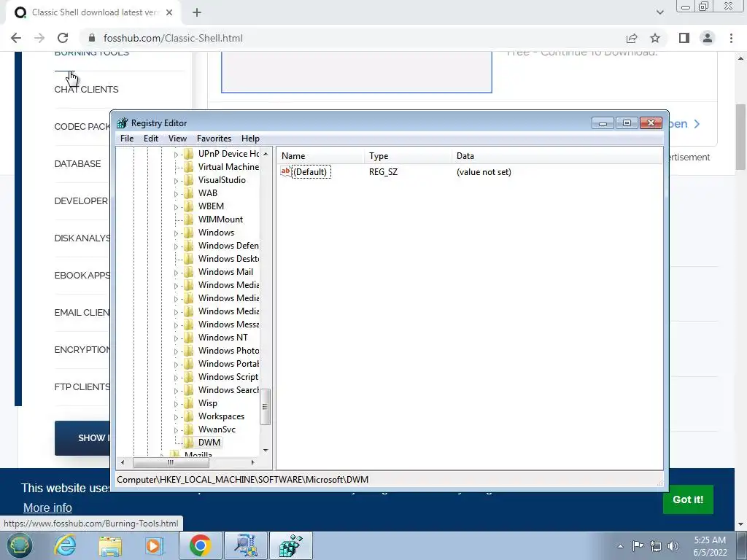Open Windows Explorer from the taskbar
747x560 pixels.
click(x=111, y=545)
